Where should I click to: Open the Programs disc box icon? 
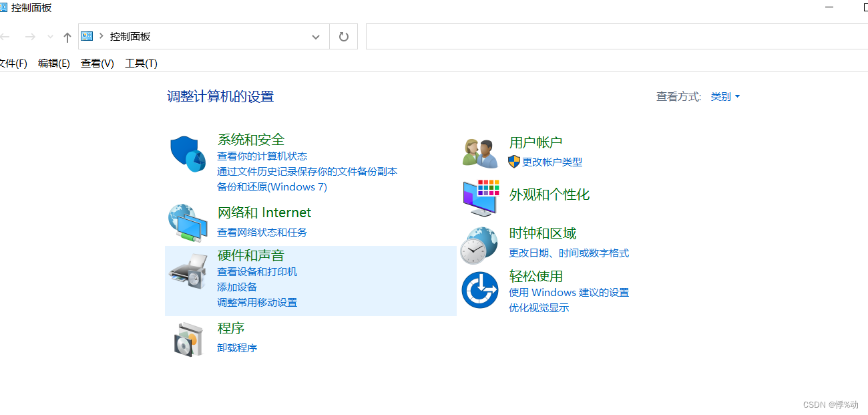188,339
